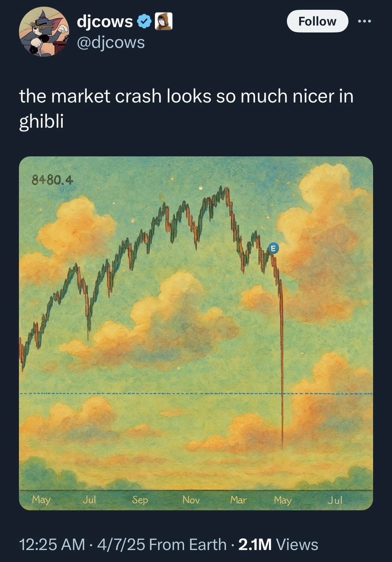Click the From Earth location text

pos(188,544)
